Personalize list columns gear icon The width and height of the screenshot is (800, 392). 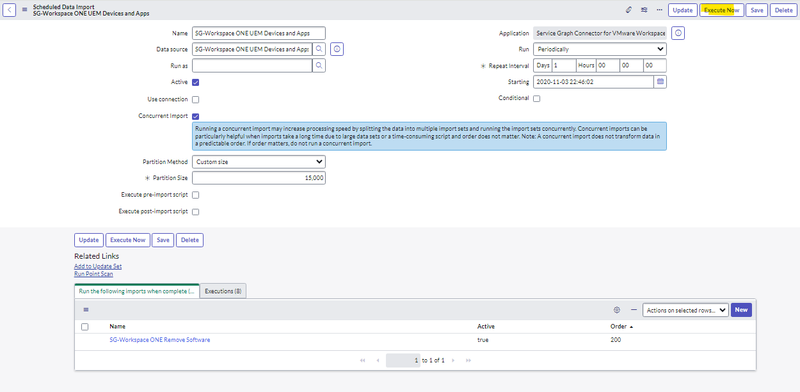(x=616, y=309)
